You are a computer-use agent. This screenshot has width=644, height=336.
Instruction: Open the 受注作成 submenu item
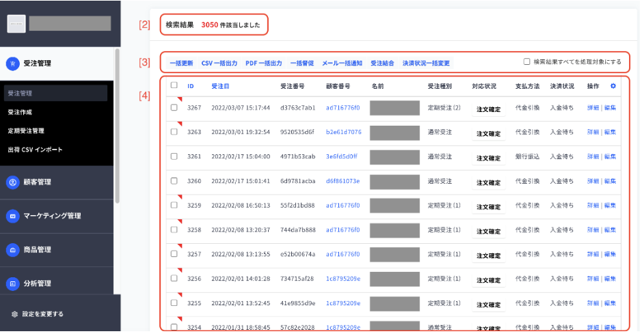click(20, 112)
